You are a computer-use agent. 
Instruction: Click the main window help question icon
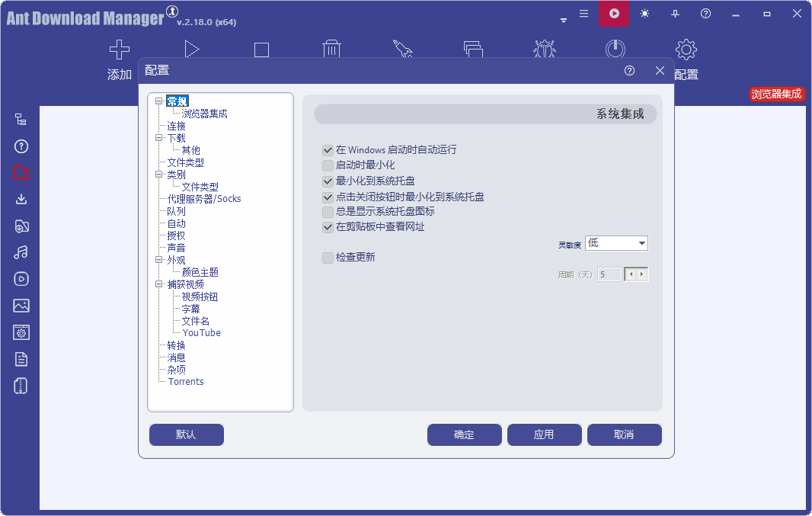pyautogui.click(x=705, y=14)
